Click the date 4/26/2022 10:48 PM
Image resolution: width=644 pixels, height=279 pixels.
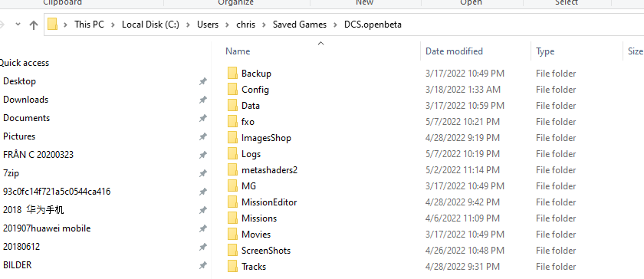465,251
